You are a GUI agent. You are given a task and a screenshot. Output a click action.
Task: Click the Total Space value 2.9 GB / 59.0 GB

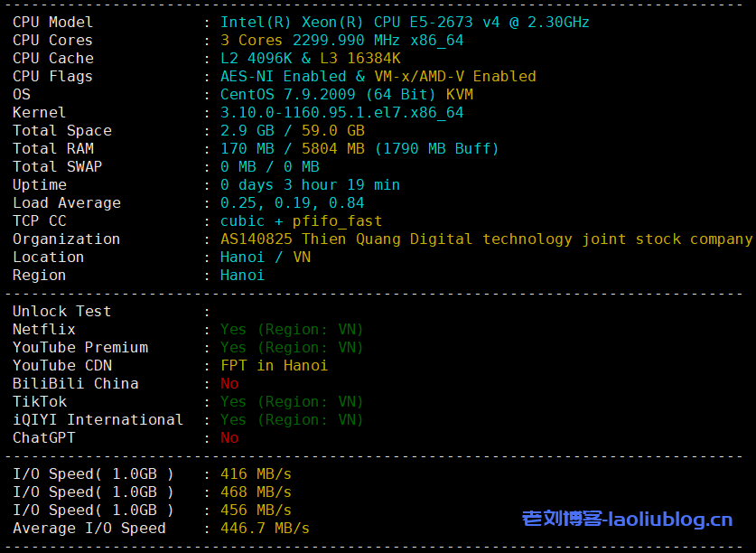292,130
